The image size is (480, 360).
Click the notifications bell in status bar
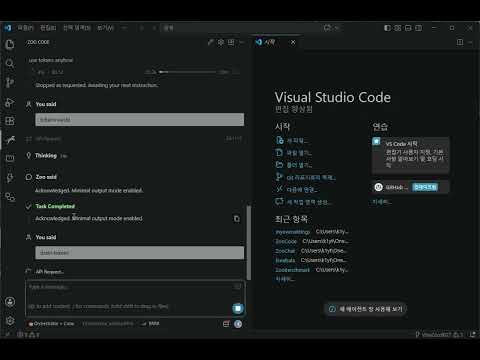tap(473, 334)
